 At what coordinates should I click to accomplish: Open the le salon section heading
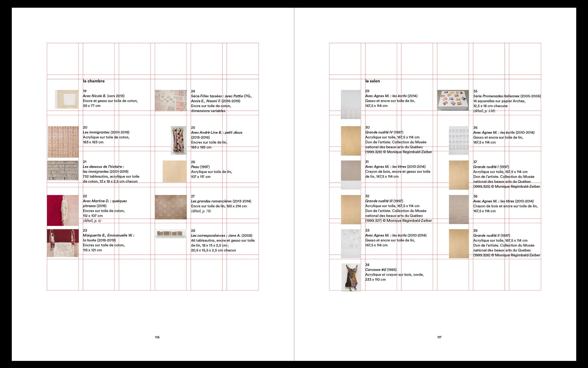[x=372, y=81]
